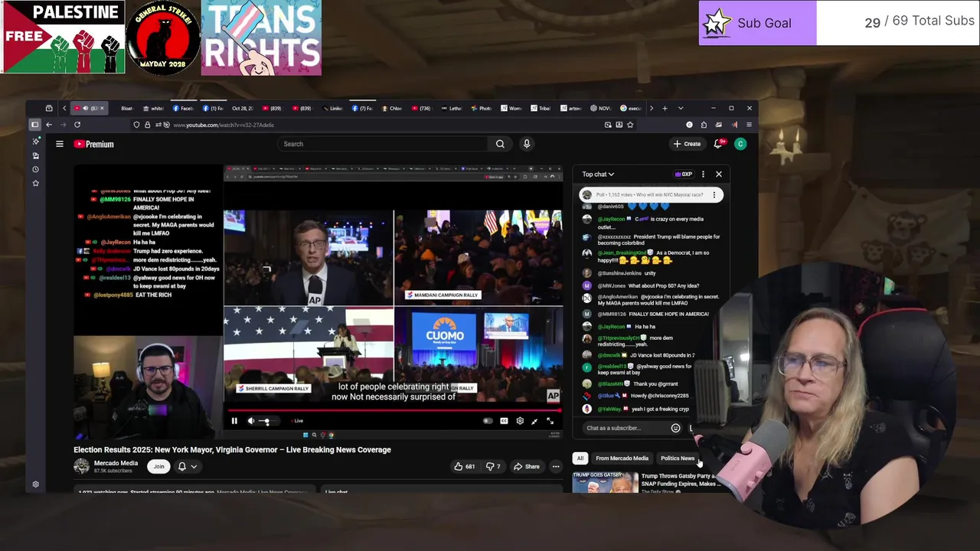Like the video (681 likes)

[x=465, y=466]
